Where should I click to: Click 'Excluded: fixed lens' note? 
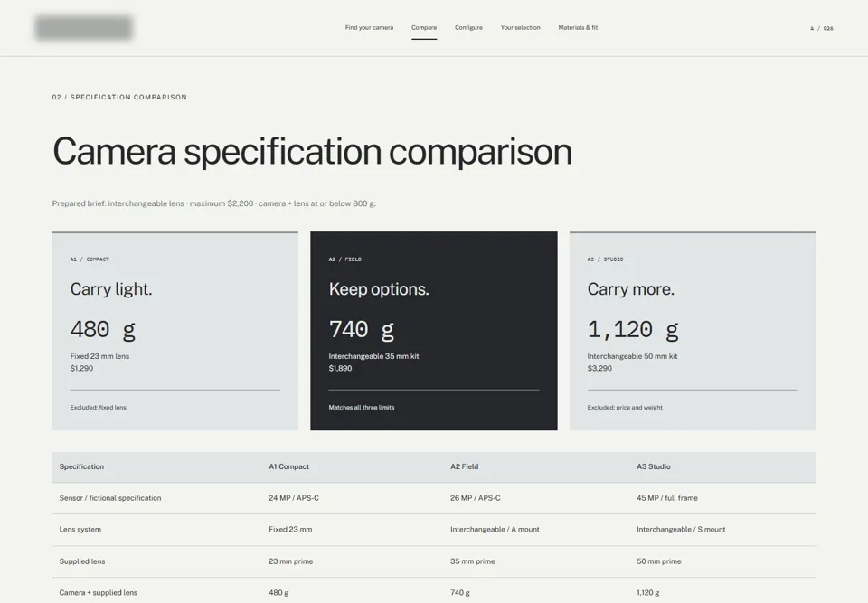(98, 407)
